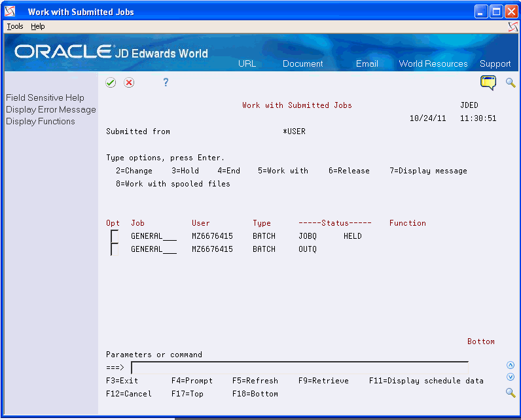The width and height of the screenshot is (521, 420).
Task: Click F12=Cancel function key text
Action: (x=128, y=394)
